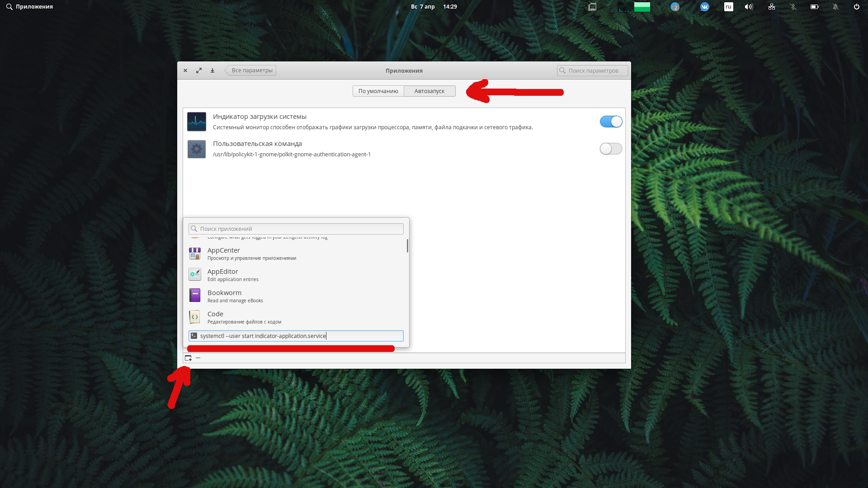Select AppEditor in the app list
The height and width of the screenshot is (488, 868).
296,275
